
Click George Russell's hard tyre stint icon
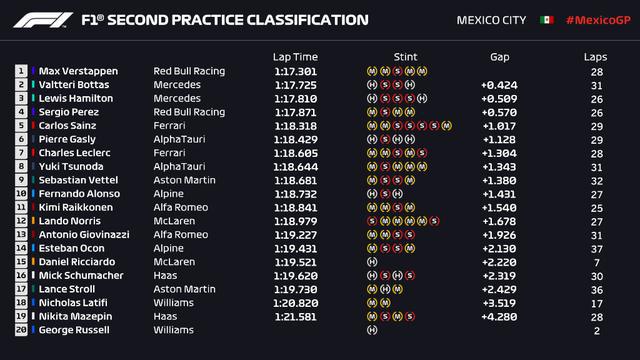(372, 330)
